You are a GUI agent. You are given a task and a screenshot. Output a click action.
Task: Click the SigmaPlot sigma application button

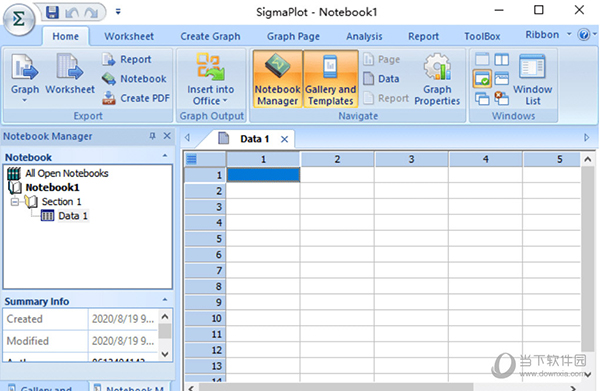coord(19,19)
